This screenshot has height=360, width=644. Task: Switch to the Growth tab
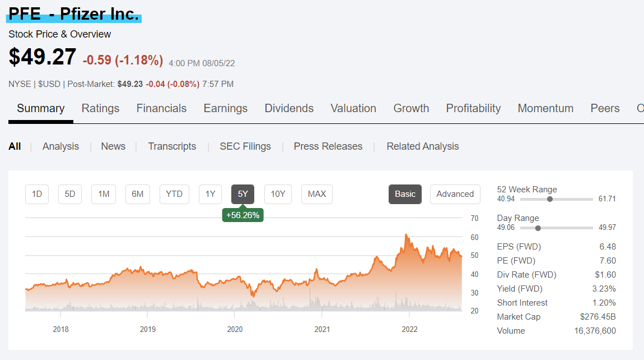(x=411, y=108)
